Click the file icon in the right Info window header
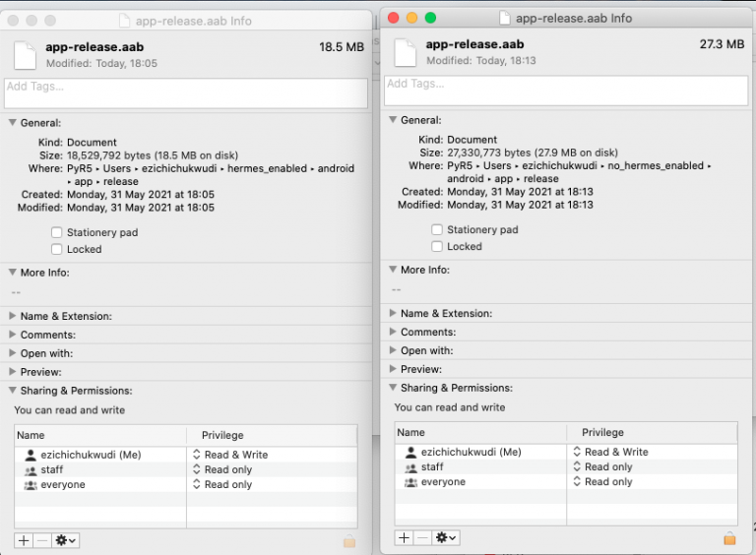This screenshot has width=756, height=555. pyautogui.click(x=405, y=52)
